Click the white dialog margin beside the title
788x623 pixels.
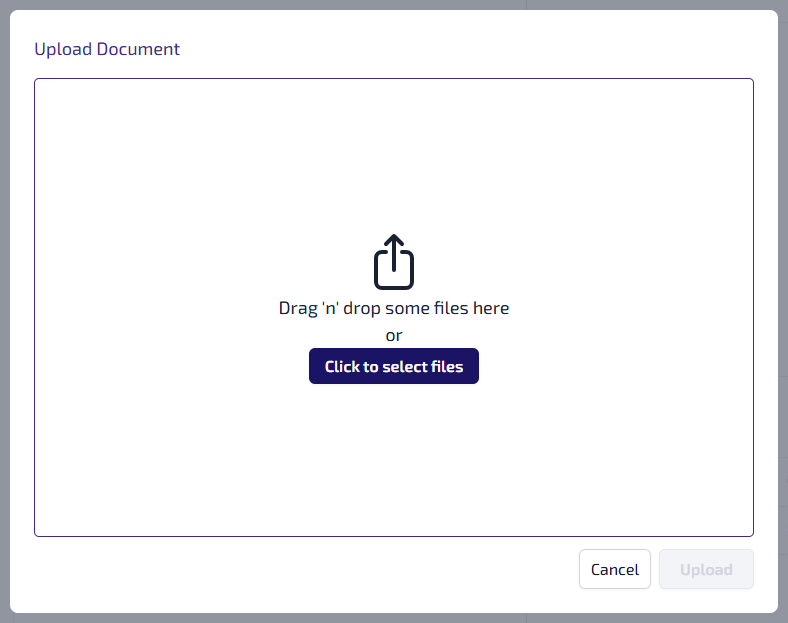point(450,49)
